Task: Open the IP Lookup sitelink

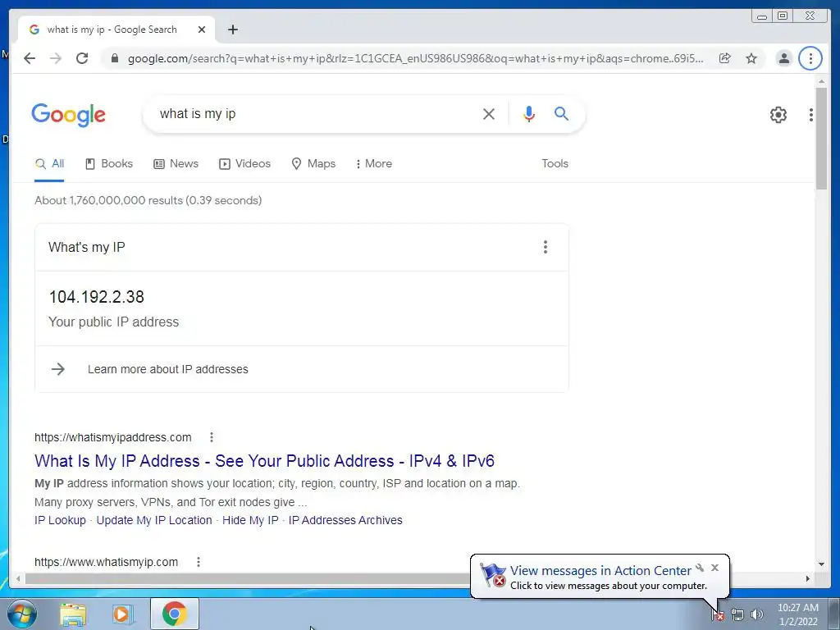Action: (60, 520)
